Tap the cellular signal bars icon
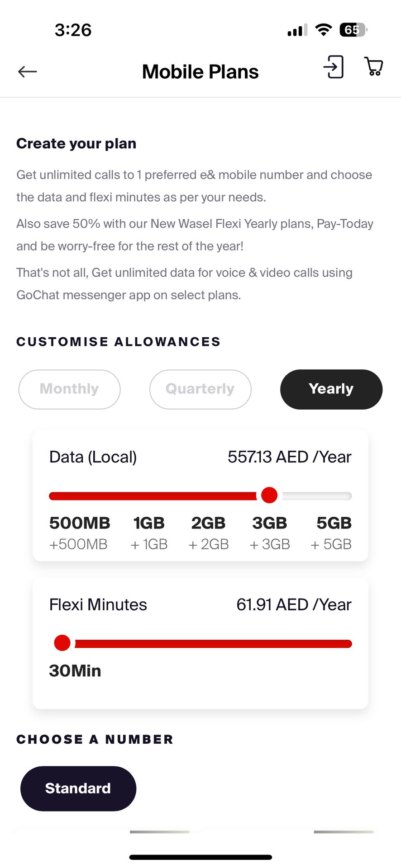This screenshot has height=868, width=401. 297,30
